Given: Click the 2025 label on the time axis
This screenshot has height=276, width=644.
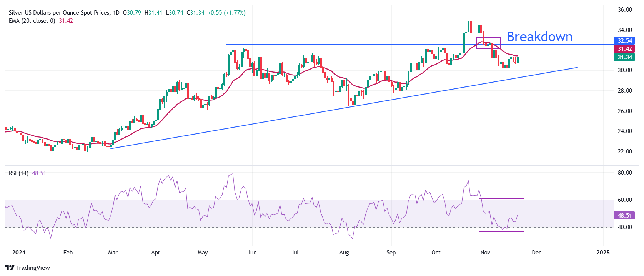Looking at the screenshot, I should (x=603, y=253).
